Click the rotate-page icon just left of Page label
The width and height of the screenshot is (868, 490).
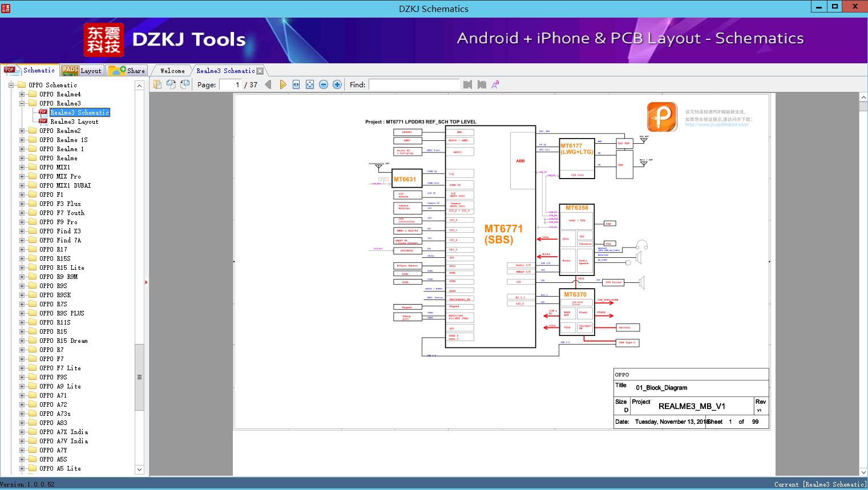tap(184, 84)
